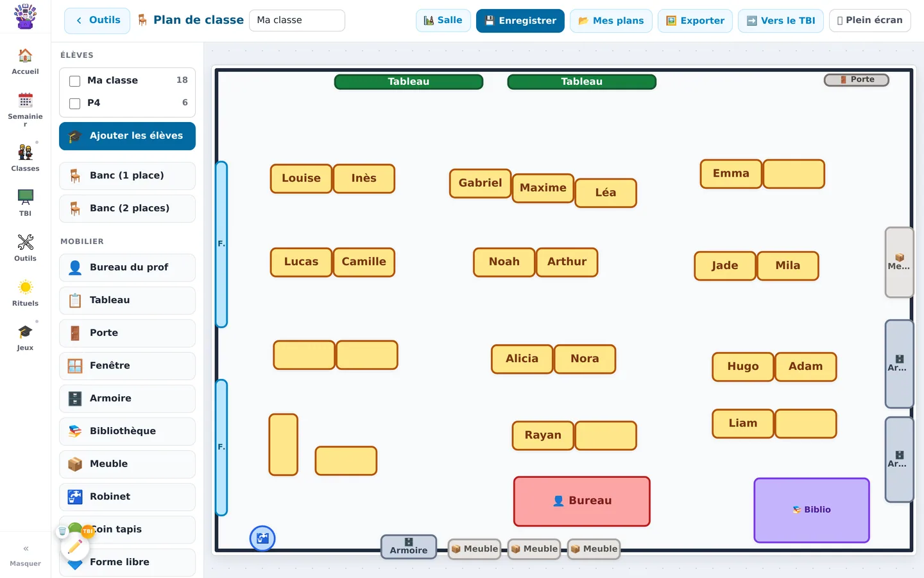
Task: Add Bureau du prof furniture
Action: pos(127,268)
